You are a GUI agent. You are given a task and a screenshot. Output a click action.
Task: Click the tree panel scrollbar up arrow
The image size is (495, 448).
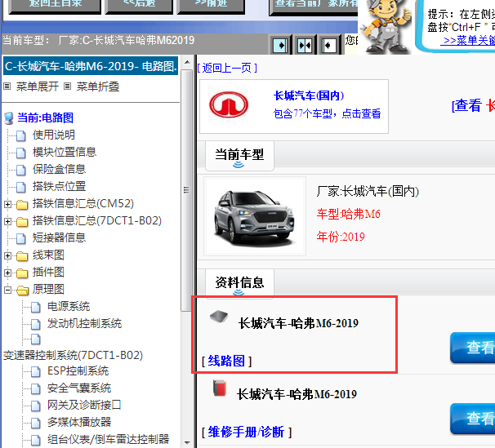[x=187, y=62]
